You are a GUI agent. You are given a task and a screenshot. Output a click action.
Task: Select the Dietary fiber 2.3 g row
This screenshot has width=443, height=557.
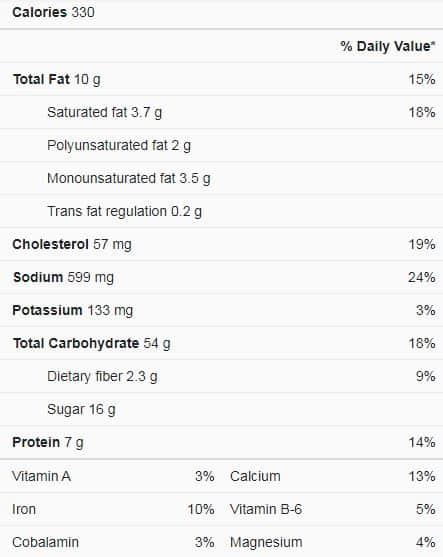(x=221, y=377)
